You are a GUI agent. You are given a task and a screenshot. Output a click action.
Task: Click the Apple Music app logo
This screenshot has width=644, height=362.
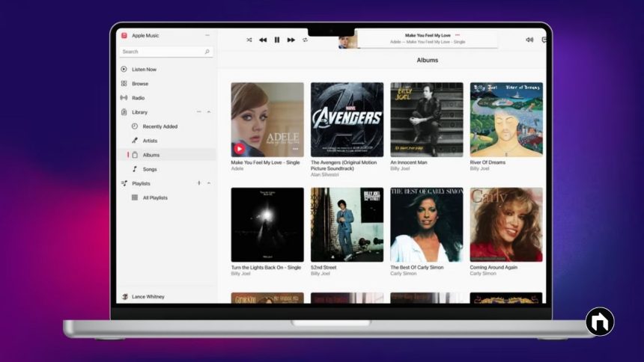(x=124, y=35)
